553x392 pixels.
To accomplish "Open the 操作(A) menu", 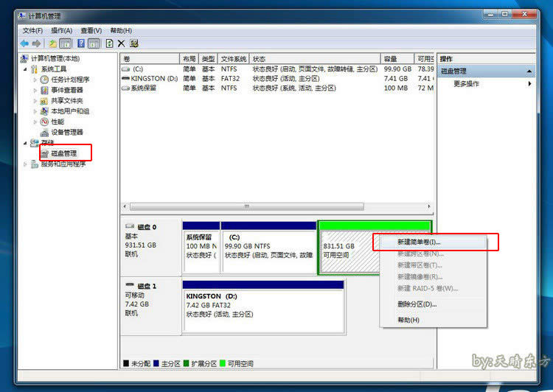I will [61, 30].
